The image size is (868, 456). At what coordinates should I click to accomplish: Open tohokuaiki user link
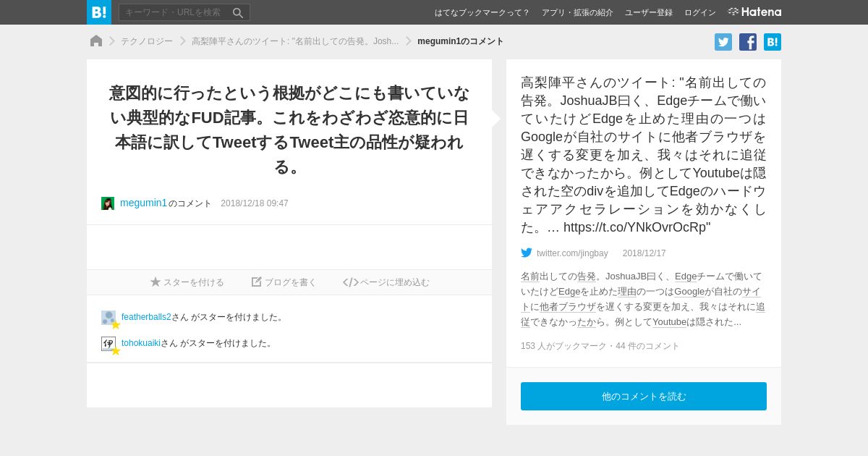[141, 343]
